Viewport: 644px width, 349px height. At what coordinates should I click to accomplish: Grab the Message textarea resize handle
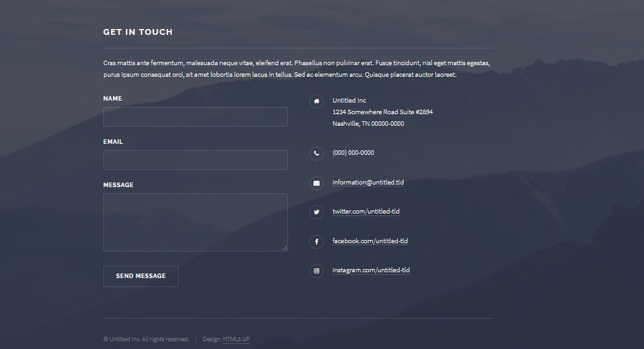[285, 248]
